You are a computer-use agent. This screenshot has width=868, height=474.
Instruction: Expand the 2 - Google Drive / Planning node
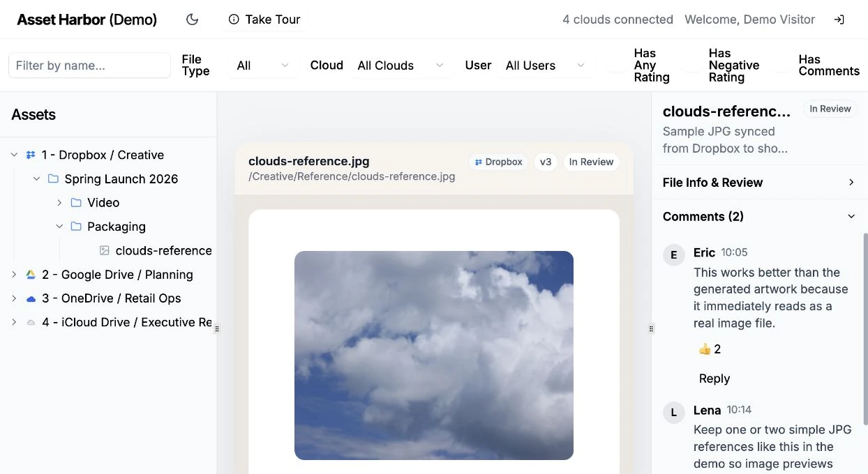(x=14, y=275)
